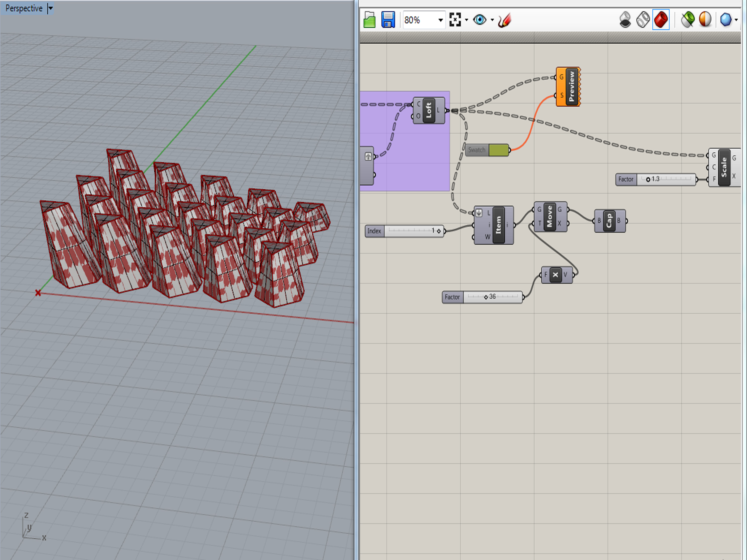The height and width of the screenshot is (560, 747).
Task: Click the Perspective viewport title label
Action: [24, 8]
